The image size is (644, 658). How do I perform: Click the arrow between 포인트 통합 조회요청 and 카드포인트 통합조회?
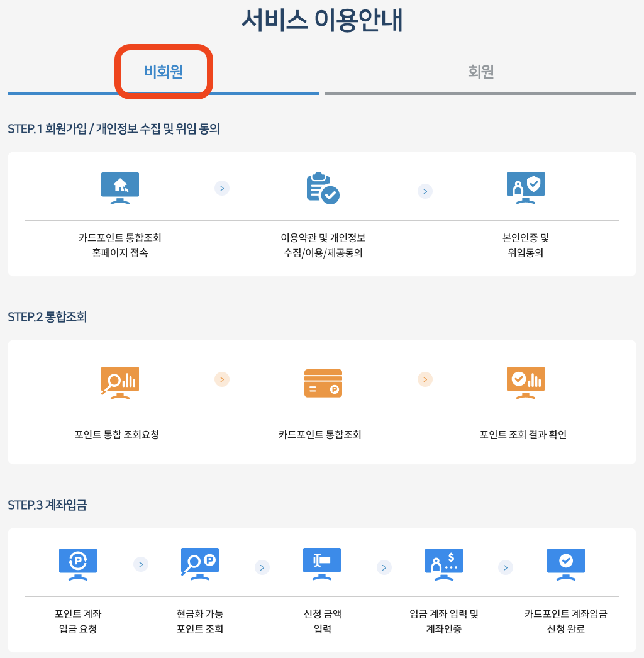[x=221, y=379]
